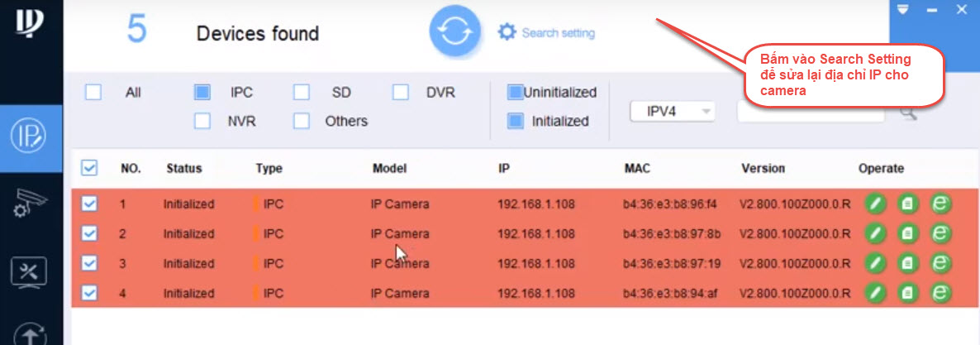
Task: Click the Search setting link
Action: tap(558, 32)
